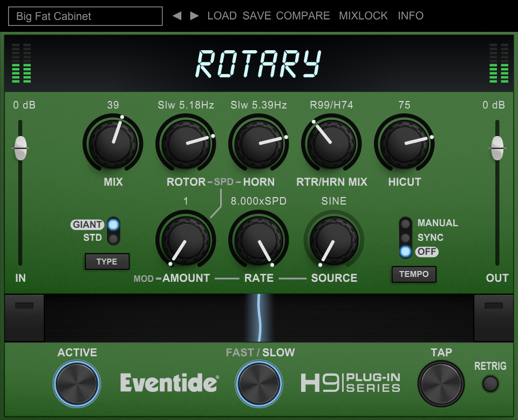Open the LOAD preset menu
Viewport: 518px width, 420px height.
[x=222, y=16]
